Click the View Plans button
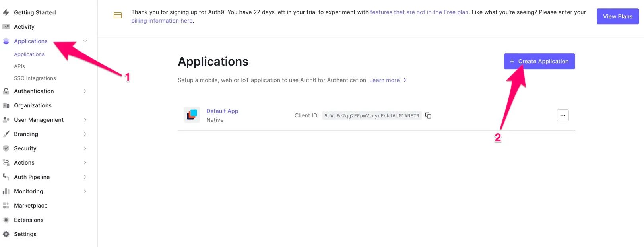 click(x=618, y=16)
